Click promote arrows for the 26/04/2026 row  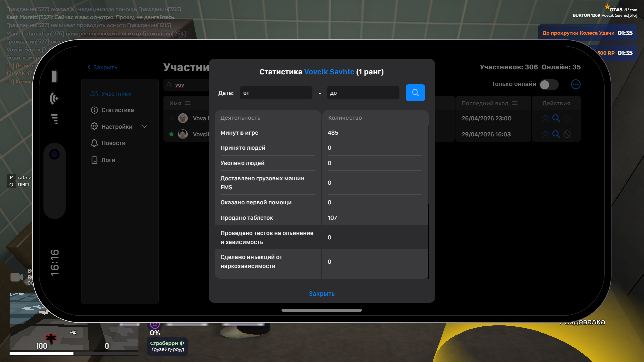coord(546,118)
